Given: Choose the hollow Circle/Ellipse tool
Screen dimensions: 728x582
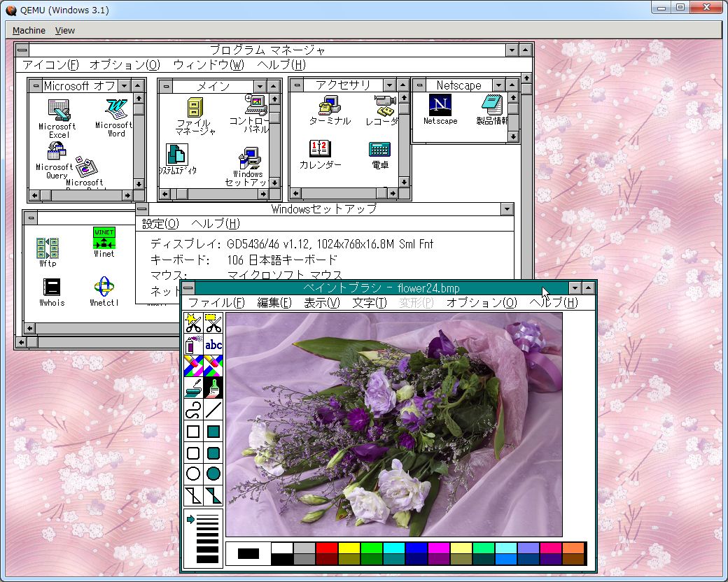Looking at the screenshot, I should [193, 474].
